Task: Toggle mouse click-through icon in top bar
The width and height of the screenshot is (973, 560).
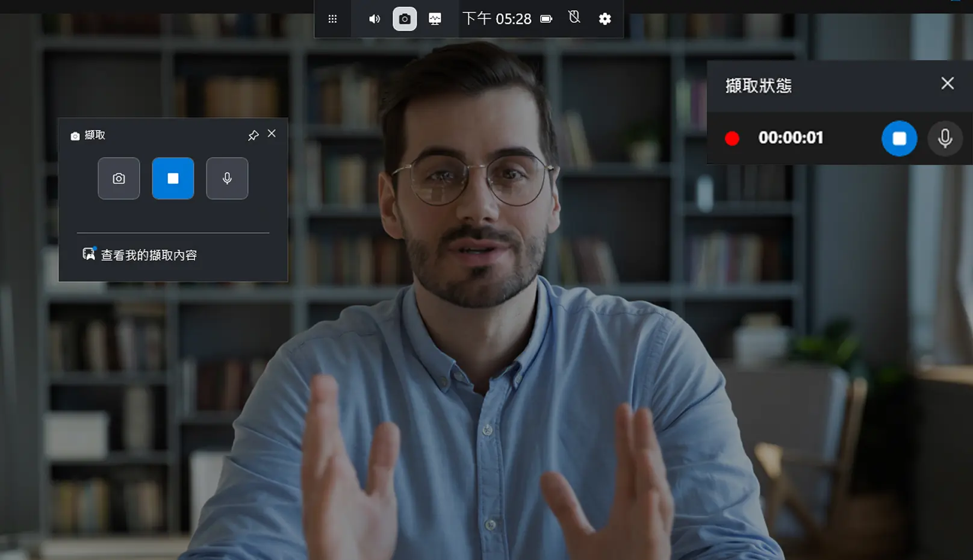Action: [574, 17]
